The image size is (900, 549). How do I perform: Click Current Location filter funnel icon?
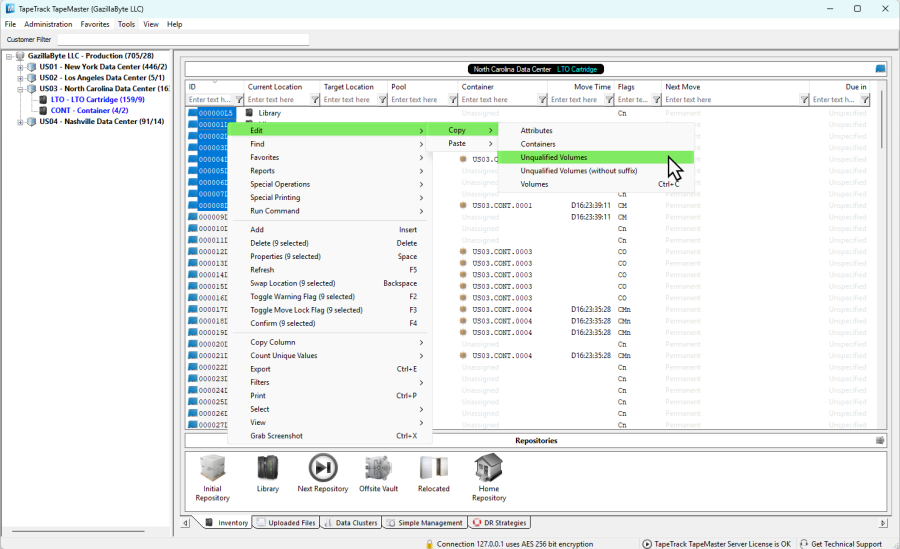315,99
